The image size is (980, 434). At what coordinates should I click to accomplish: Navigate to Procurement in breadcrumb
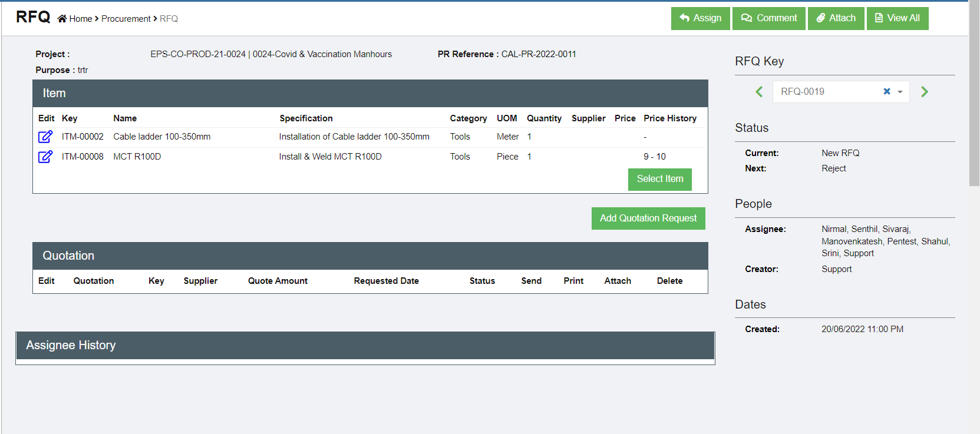(x=126, y=19)
